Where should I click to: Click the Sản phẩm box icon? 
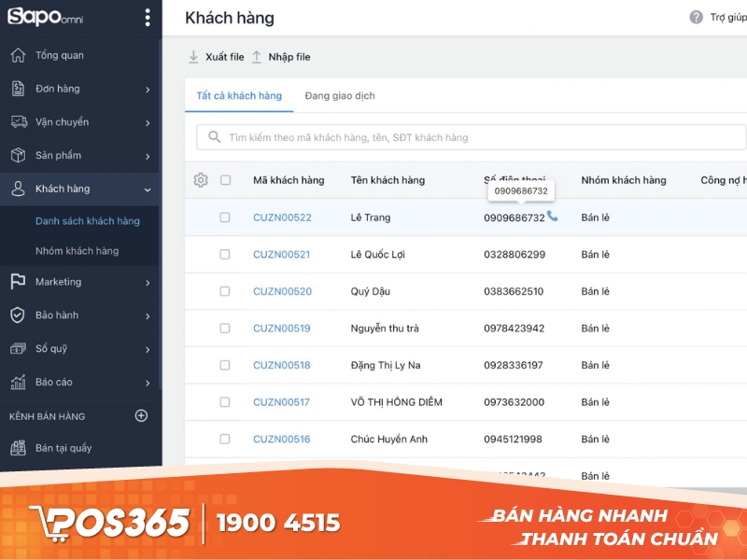(x=18, y=155)
